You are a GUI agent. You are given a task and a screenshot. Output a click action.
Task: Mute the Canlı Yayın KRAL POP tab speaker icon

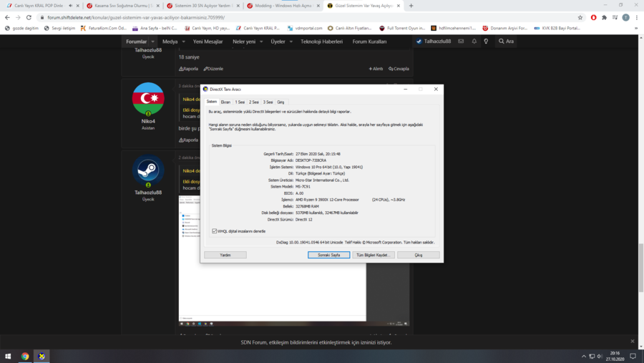70,6
